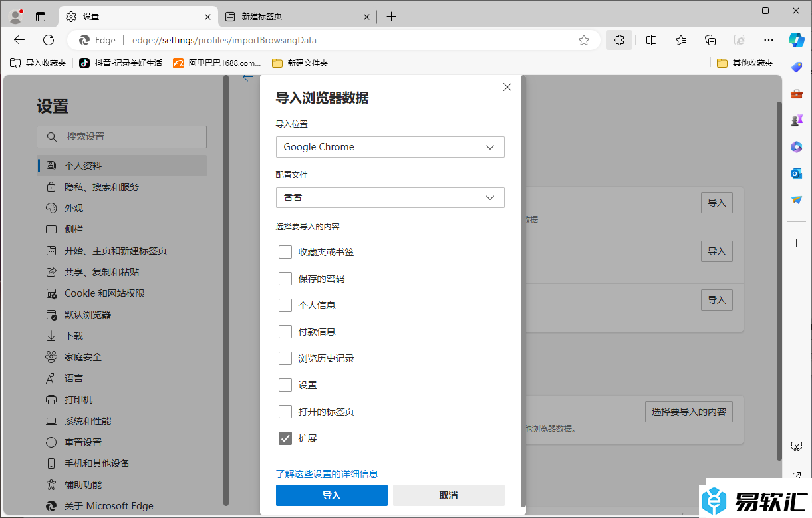This screenshot has width=812, height=518.
Task: Check the 收藏夹或书签 checkbox
Action: click(x=285, y=252)
